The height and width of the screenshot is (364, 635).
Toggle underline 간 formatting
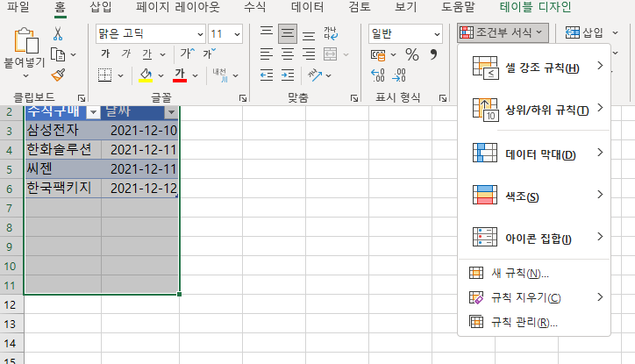[x=147, y=54]
